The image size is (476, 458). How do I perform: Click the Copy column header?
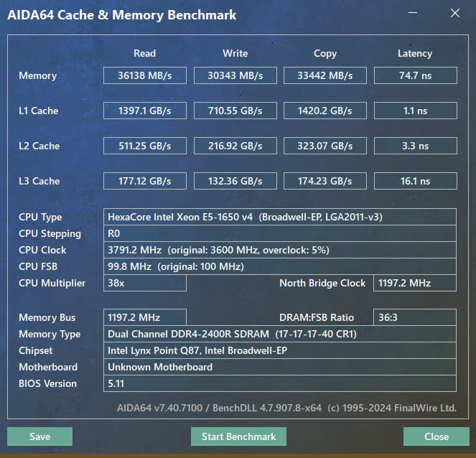point(325,54)
